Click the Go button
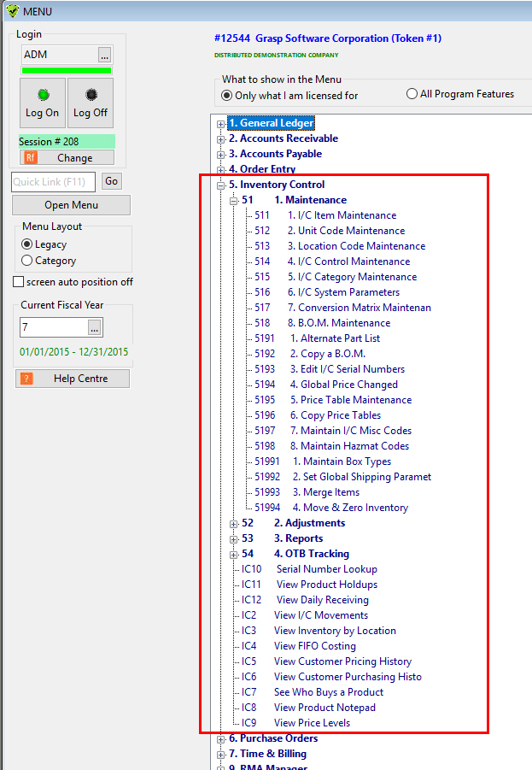 [x=111, y=181]
